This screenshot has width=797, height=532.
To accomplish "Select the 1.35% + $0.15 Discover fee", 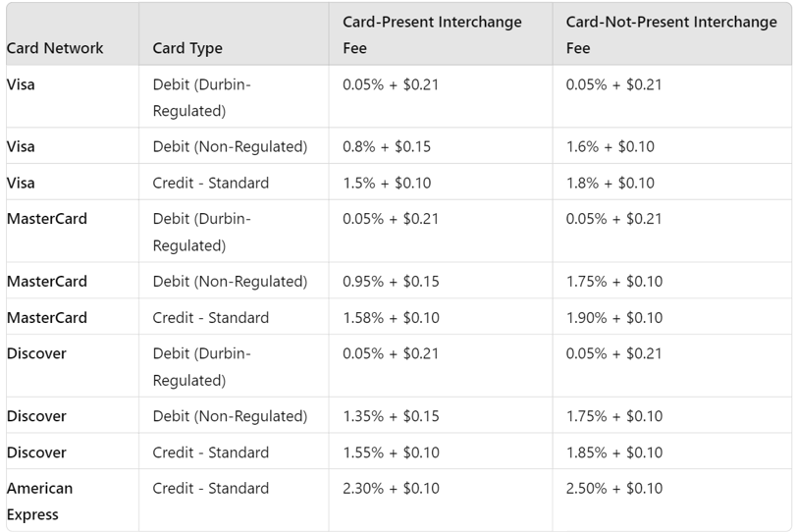I will click(391, 416).
